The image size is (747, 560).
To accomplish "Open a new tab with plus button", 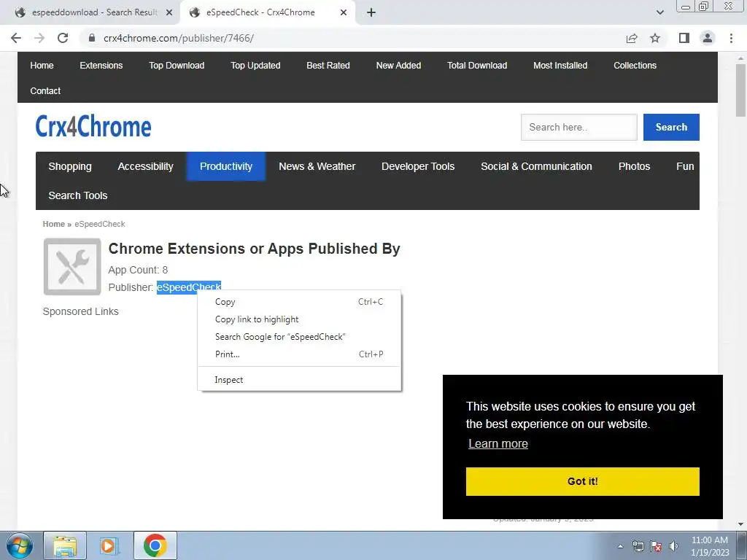I will [x=371, y=13].
